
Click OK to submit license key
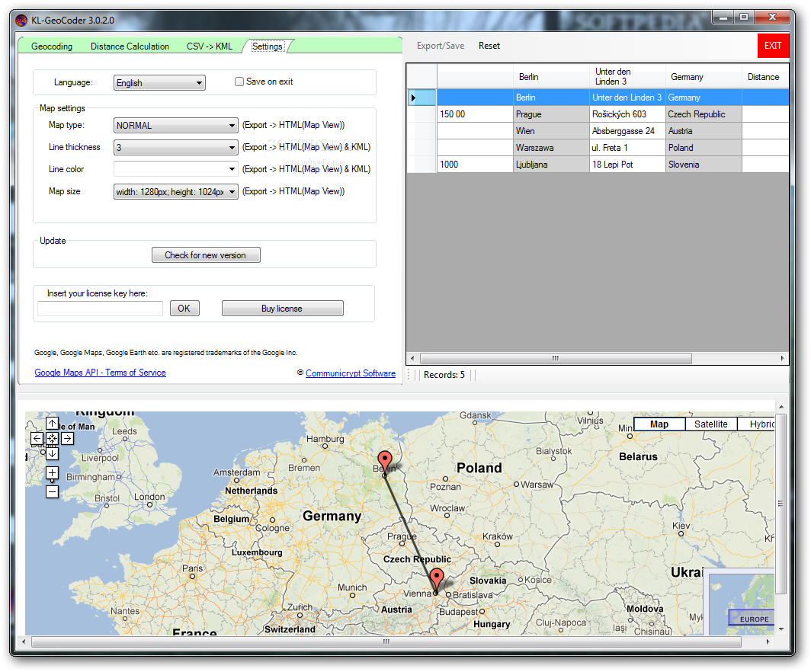click(184, 309)
